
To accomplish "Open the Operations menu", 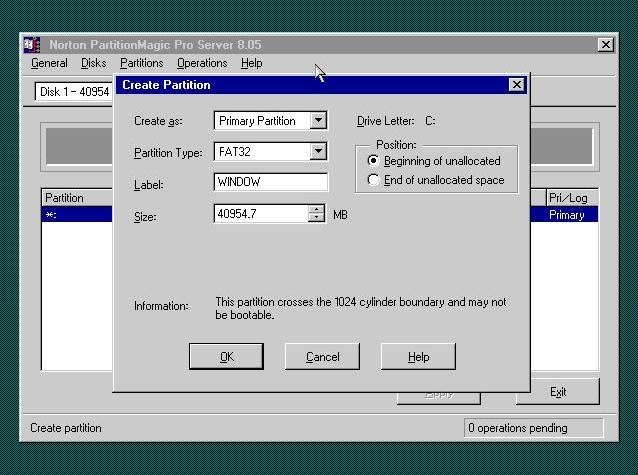I will (x=202, y=63).
